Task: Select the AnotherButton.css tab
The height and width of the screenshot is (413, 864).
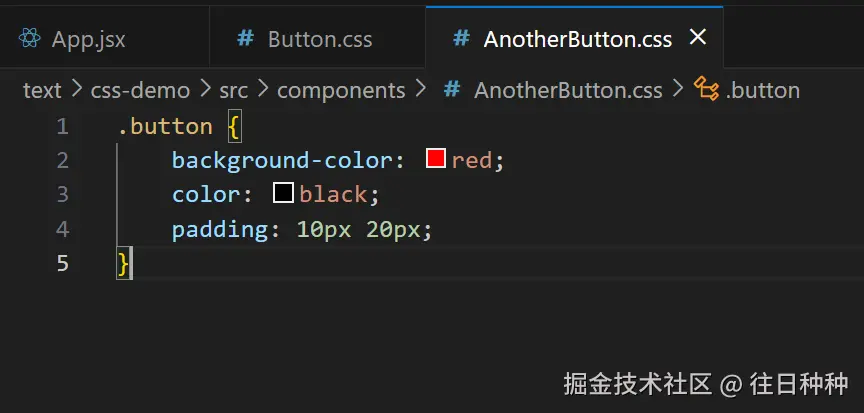Action: pyautogui.click(x=577, y=39)
